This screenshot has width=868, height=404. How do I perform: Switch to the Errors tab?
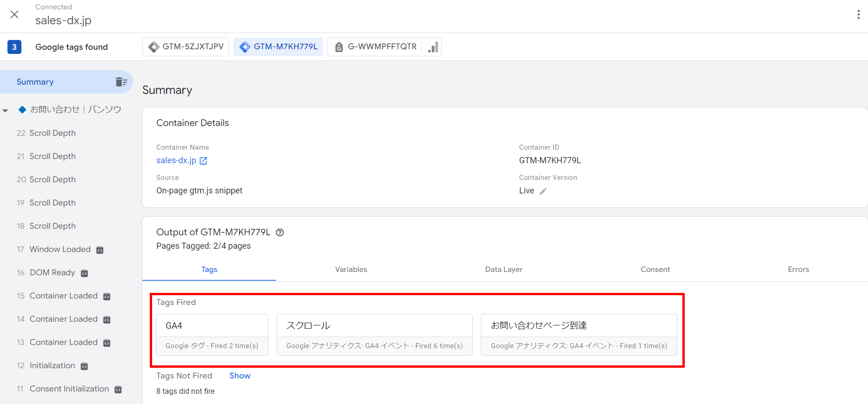798,270
